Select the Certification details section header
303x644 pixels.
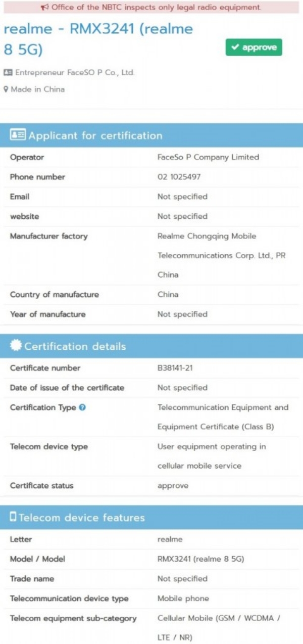pos(75,346)
